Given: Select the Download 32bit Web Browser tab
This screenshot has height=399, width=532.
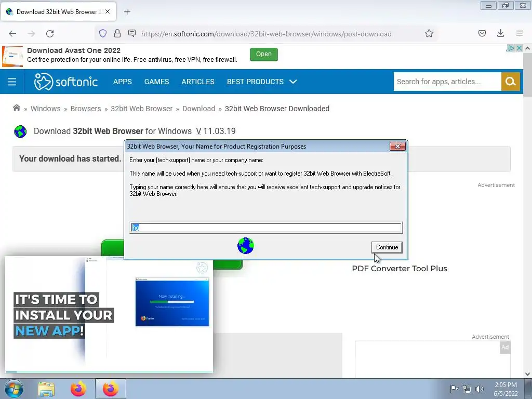Looking at the screenshot, I should (59, 11).
